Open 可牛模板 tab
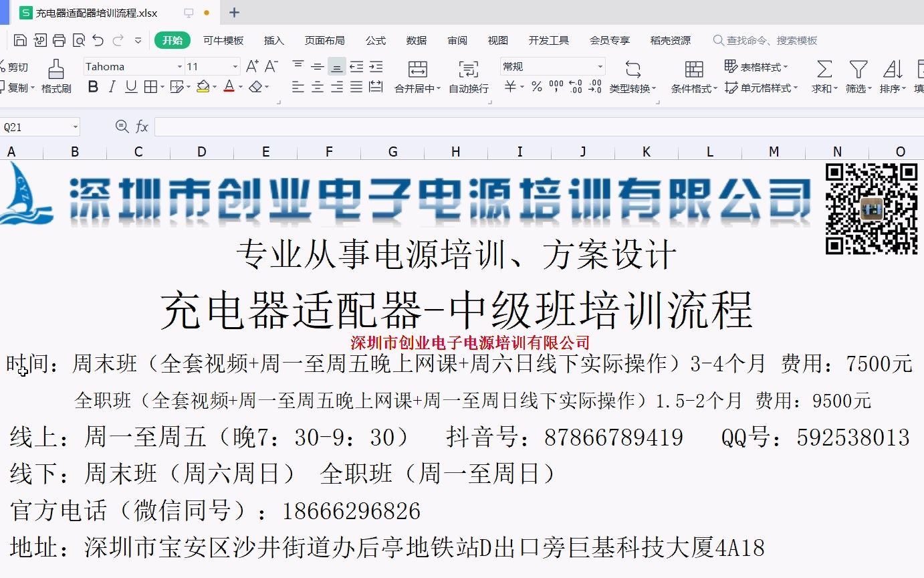Screen dimensions: 924x578 [x=223, y=40]
